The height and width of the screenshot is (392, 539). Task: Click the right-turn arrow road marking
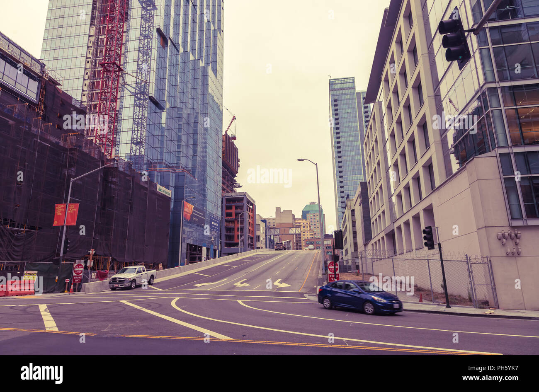(281, 284)
